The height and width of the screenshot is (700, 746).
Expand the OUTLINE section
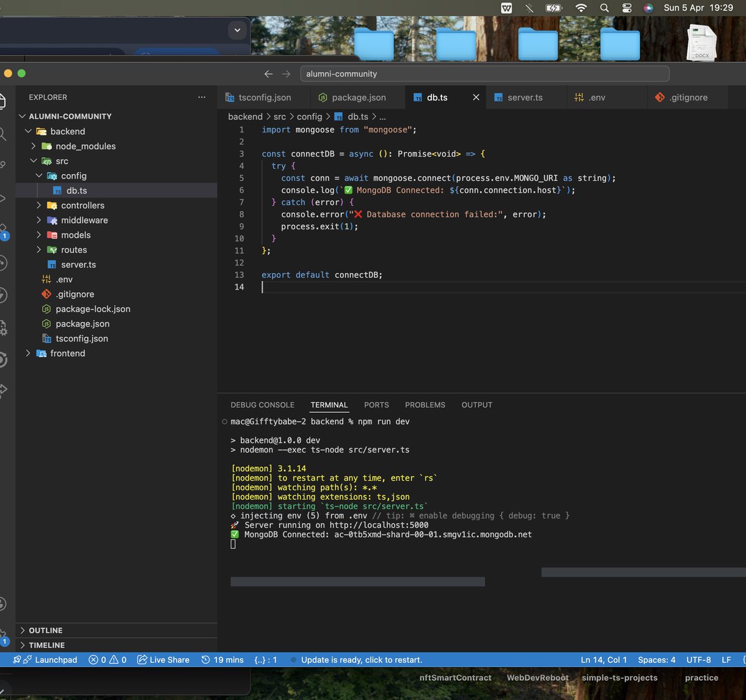(116, 630)
